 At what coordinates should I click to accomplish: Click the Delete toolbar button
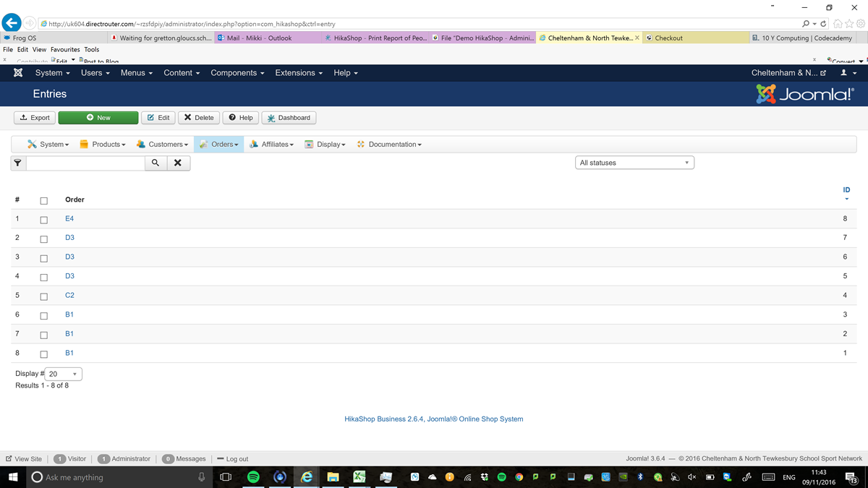[x=198, y=118]
